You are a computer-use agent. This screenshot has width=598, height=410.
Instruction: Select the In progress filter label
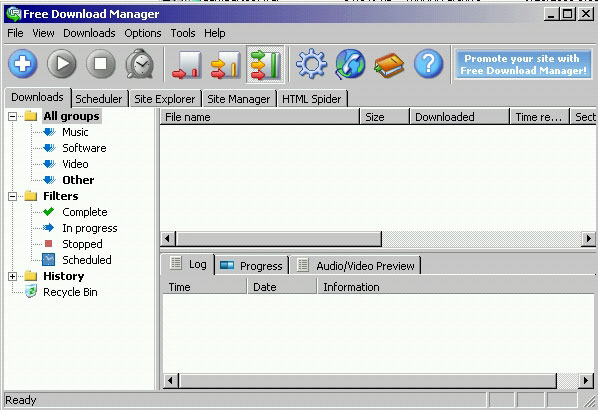[x=90, y=228]
